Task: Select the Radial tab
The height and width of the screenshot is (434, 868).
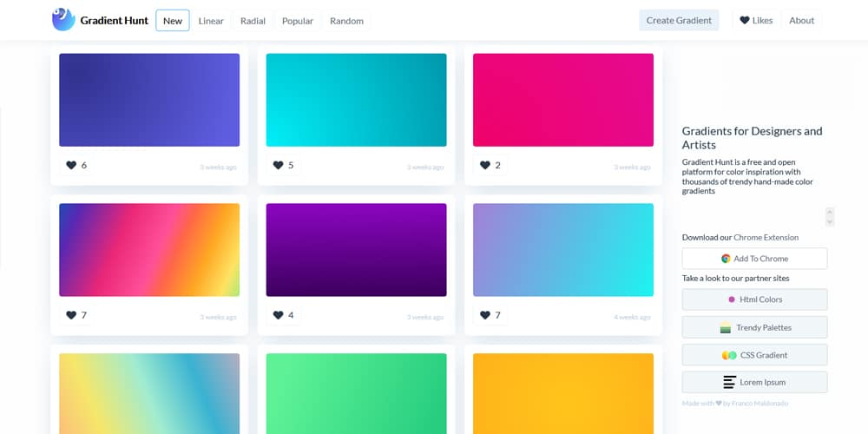Action: tap(253, 21)
